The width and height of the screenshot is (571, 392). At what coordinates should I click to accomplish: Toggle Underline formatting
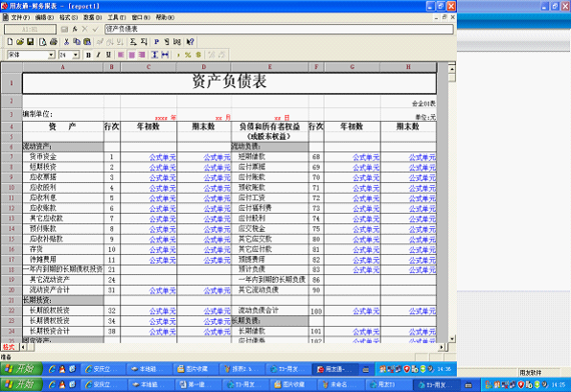point(108,55)
